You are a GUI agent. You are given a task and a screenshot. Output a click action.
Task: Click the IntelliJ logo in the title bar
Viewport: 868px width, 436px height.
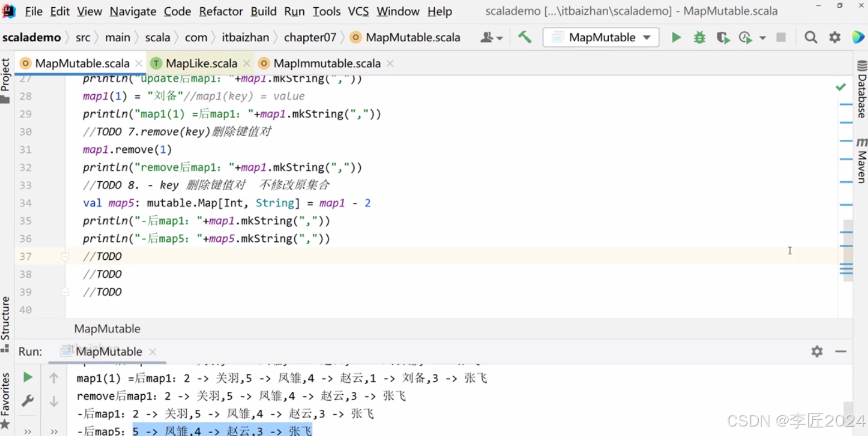click(9, 11)
